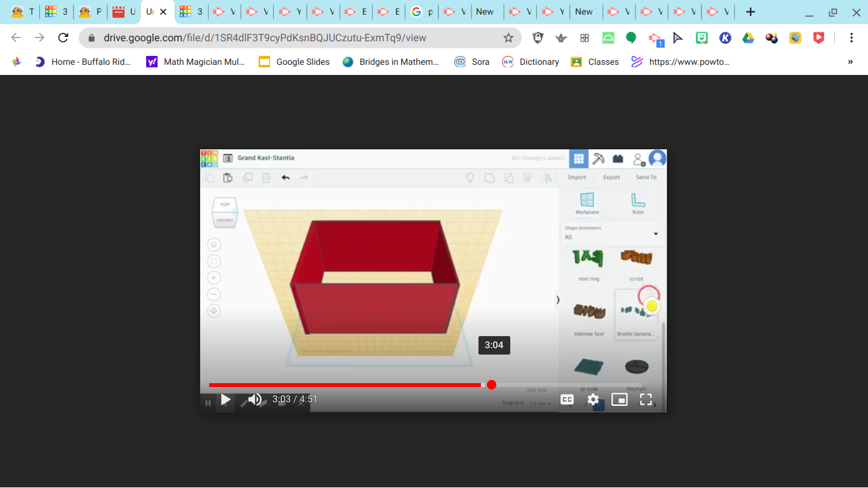Click the Copy icon in the Tinkercad toolbar
The height and width of the screenshot is (488, 868).
[x=209, y=178]
